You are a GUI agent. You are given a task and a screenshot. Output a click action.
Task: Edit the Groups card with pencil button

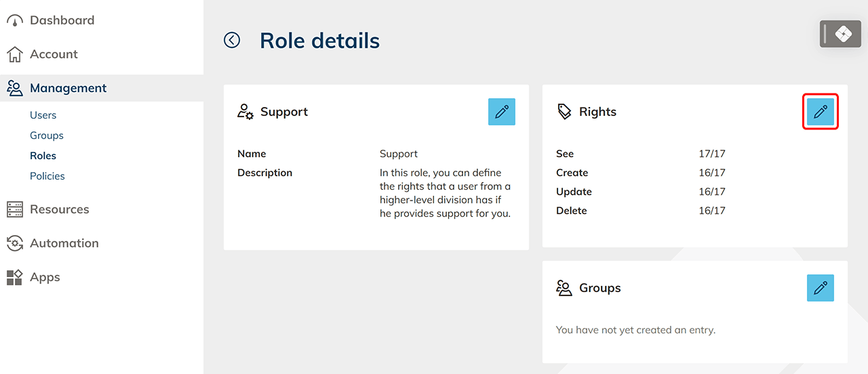tap(821, 288)
